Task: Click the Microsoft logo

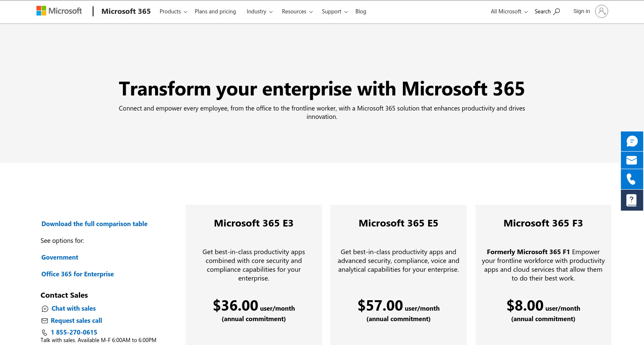Action: pyautogui.click(x=59, y=11)
